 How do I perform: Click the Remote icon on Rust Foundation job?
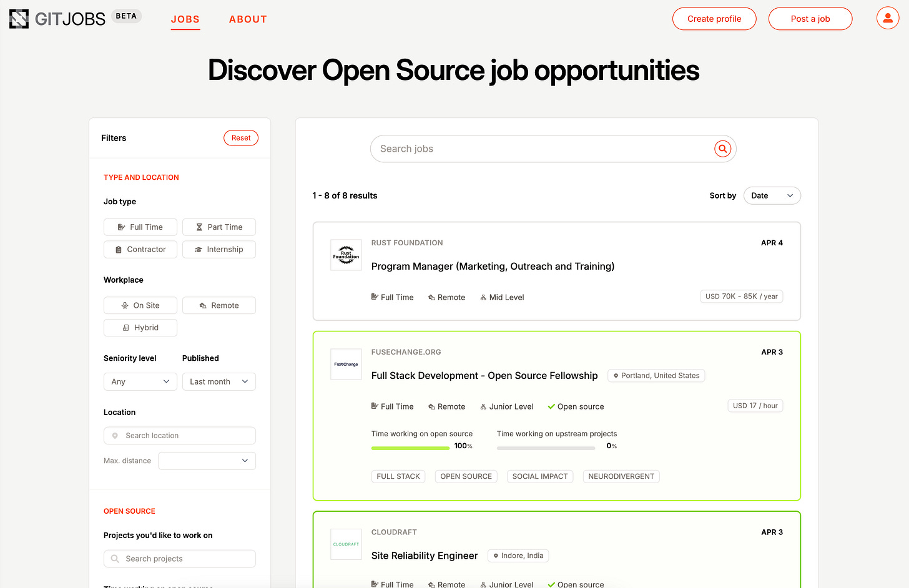431,298
